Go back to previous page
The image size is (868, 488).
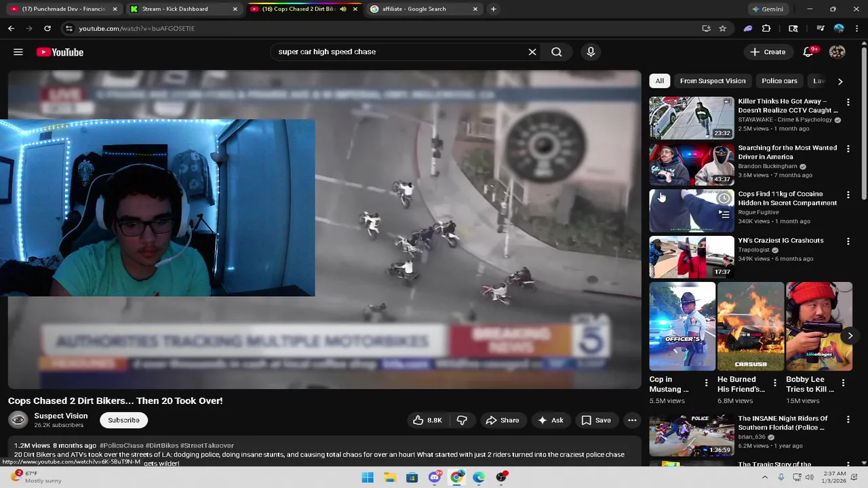pos(11,28)
